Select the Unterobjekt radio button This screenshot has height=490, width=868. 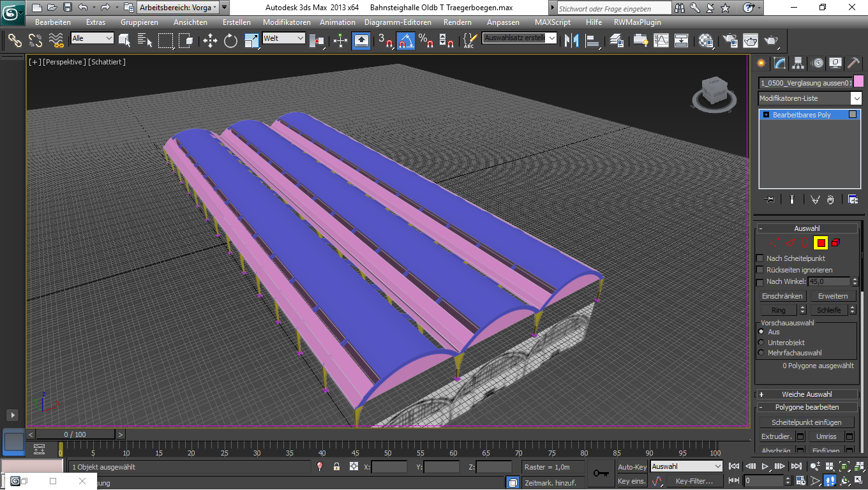tap(761, 343)
